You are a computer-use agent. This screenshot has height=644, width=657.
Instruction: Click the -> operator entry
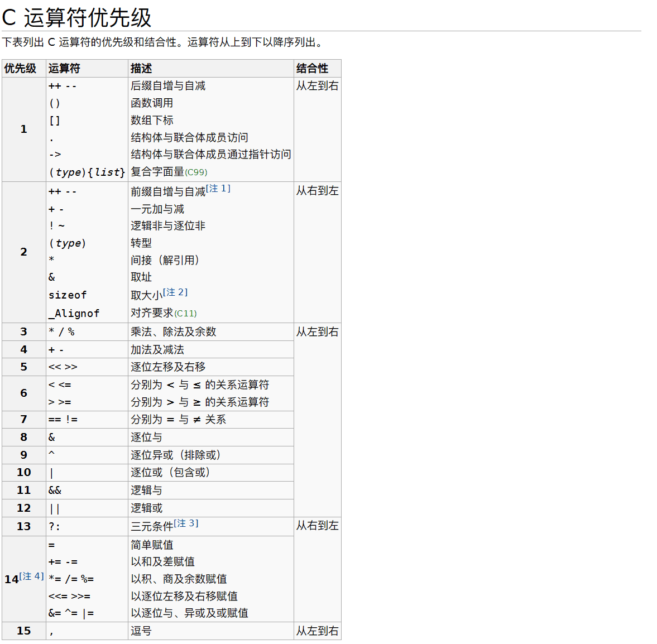point(55,155)
